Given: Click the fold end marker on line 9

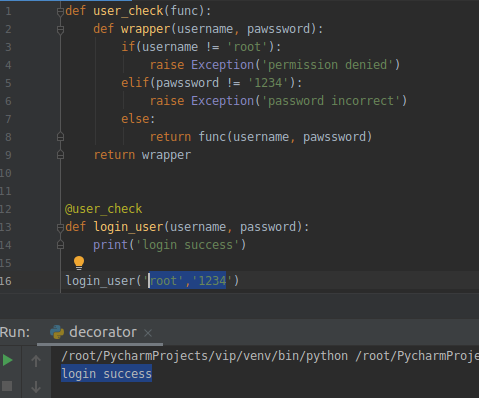Looking at the screenshot, I should 60,155.
